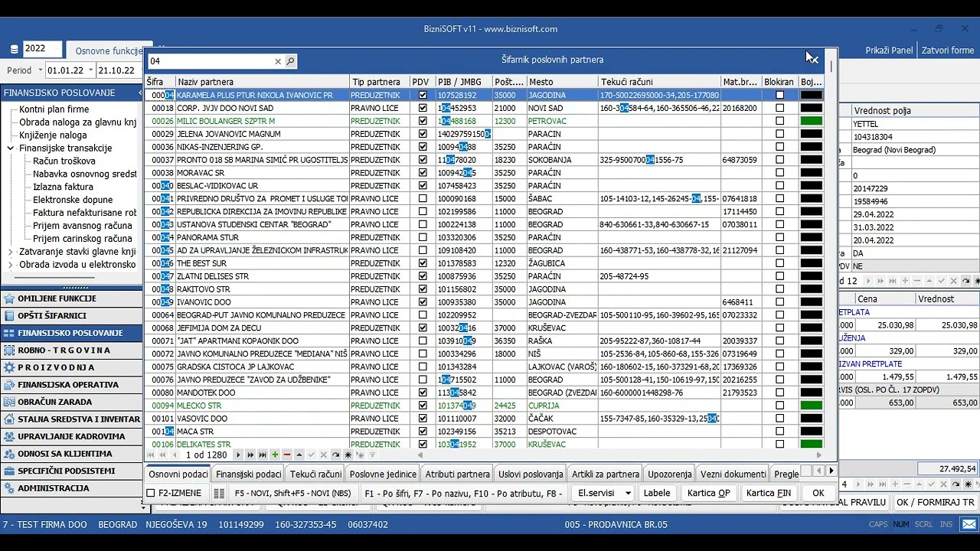Toggle Blokiran checkbox for KARAMELA PLUS row
The height and width of the screenshot is (551, 980).
pyautogui.click(x=779, y=95)
